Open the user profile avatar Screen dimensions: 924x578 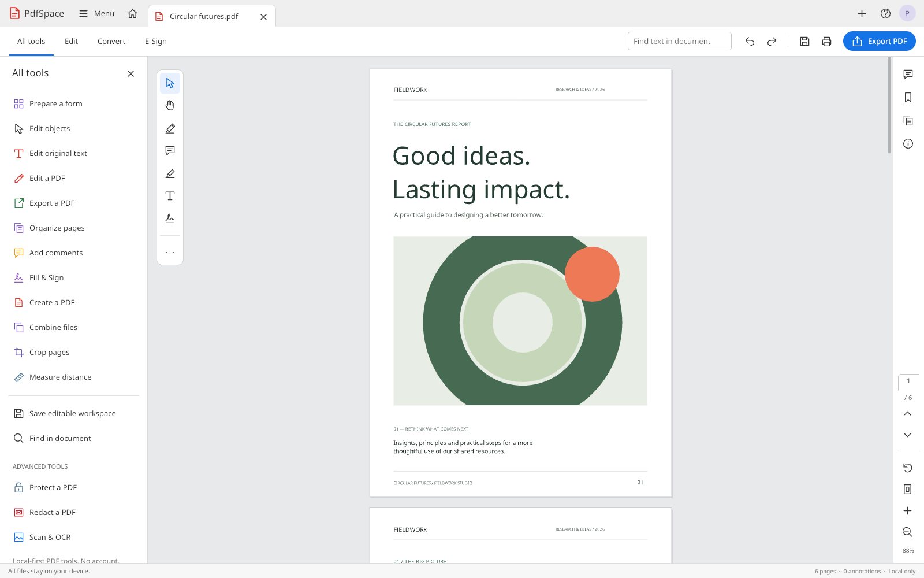[x=907, y=13]
